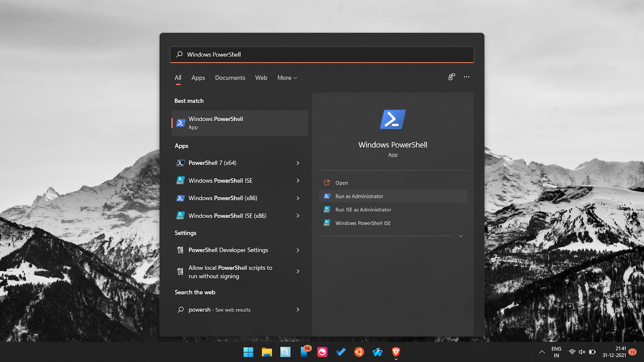Image resolution: width=644 pixels, height=362 pixels.
Task: Expand powersh web results arrow
Action: [x=298, y=310]
